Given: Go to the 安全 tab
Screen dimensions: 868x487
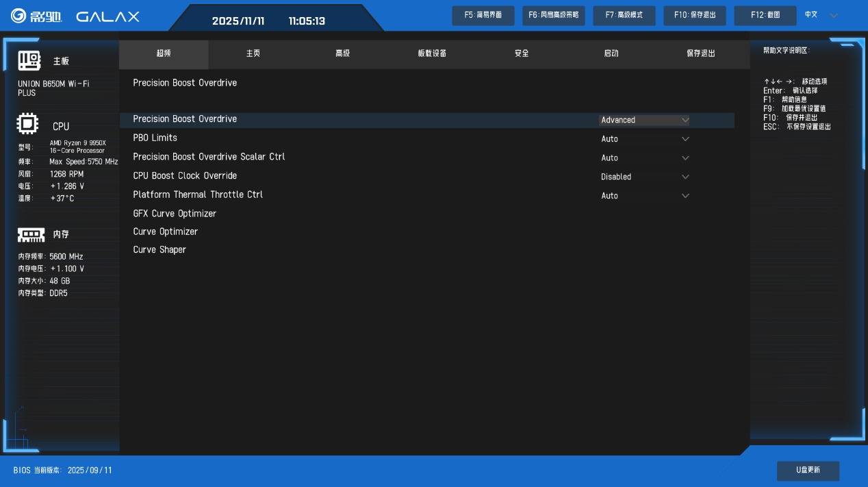Looking at the screenshot, I should point(522,53).
